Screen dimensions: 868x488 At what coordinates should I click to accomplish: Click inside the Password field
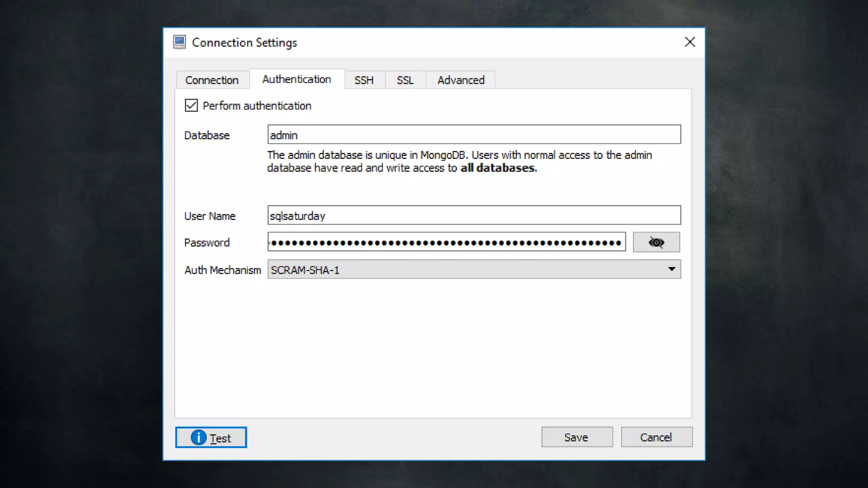click(446, 242)
